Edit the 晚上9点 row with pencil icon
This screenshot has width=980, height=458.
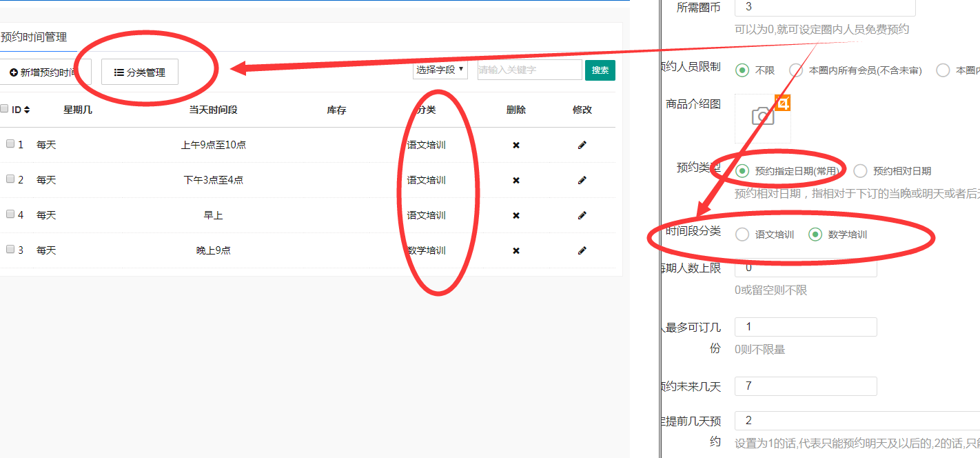tap(582, 250)
